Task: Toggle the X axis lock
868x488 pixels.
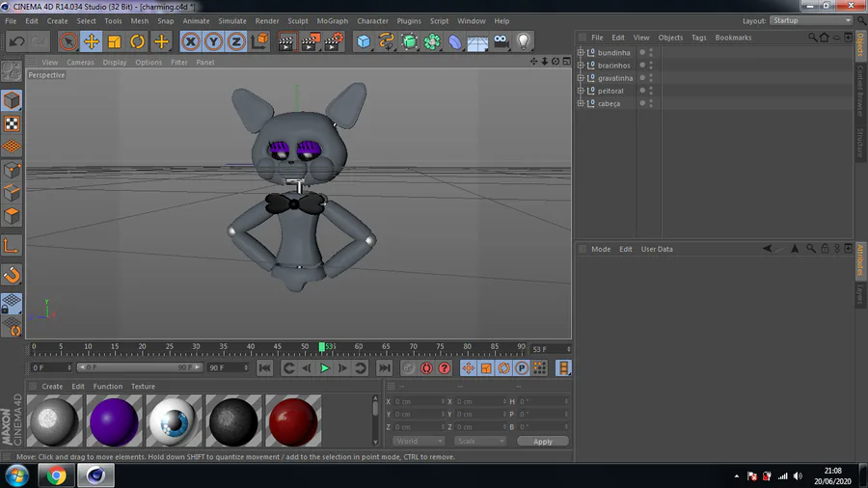Action: 190,41
